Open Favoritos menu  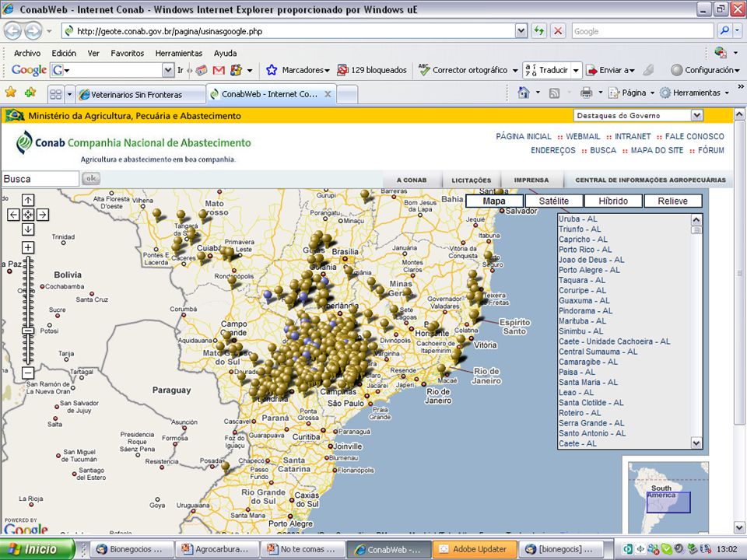(x=127, y=54)
